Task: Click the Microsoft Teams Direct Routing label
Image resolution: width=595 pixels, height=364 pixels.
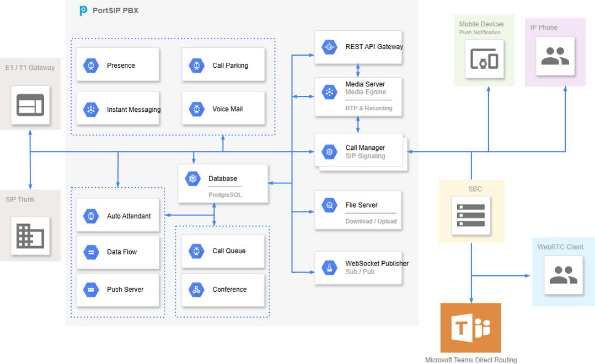Action: [x=471, y=360]
